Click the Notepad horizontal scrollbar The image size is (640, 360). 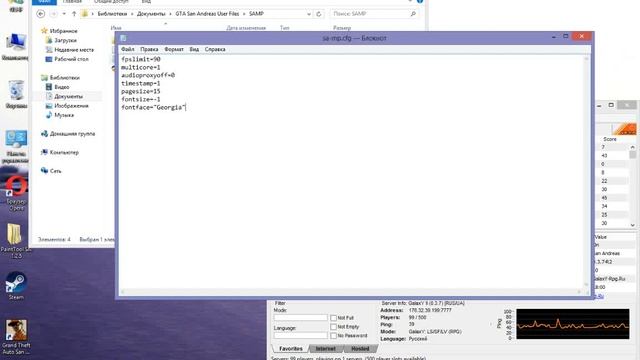tap(351, 292)
